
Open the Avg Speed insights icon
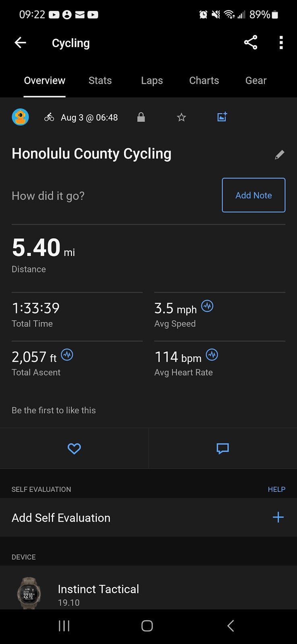pos(207,306)
